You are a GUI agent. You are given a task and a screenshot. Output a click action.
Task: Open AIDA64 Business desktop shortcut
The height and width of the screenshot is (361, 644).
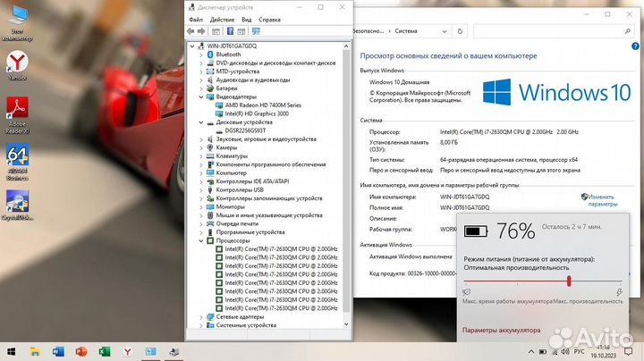tap(17, 162)
